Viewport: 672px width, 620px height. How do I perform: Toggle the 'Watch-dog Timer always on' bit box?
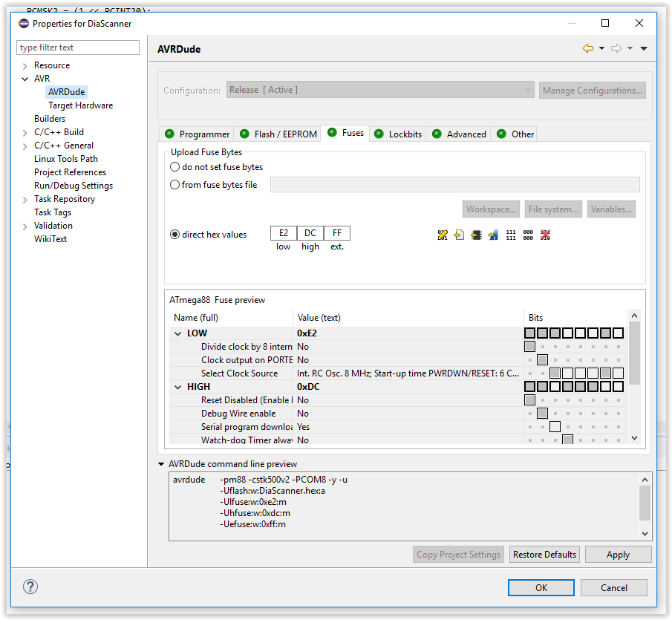coord(567,440)
